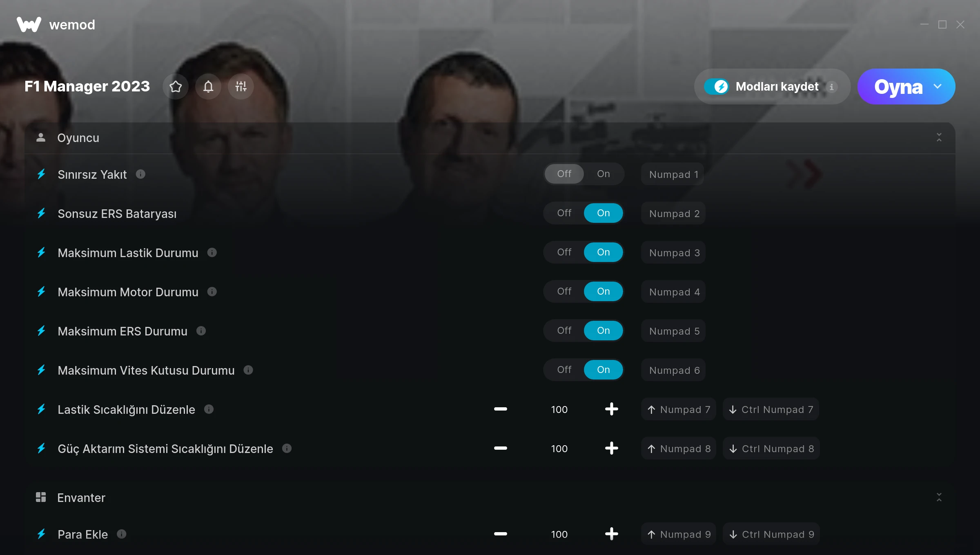
Task: Turn off Sonsuz ERS Bataryası
Action: (564, 213)
